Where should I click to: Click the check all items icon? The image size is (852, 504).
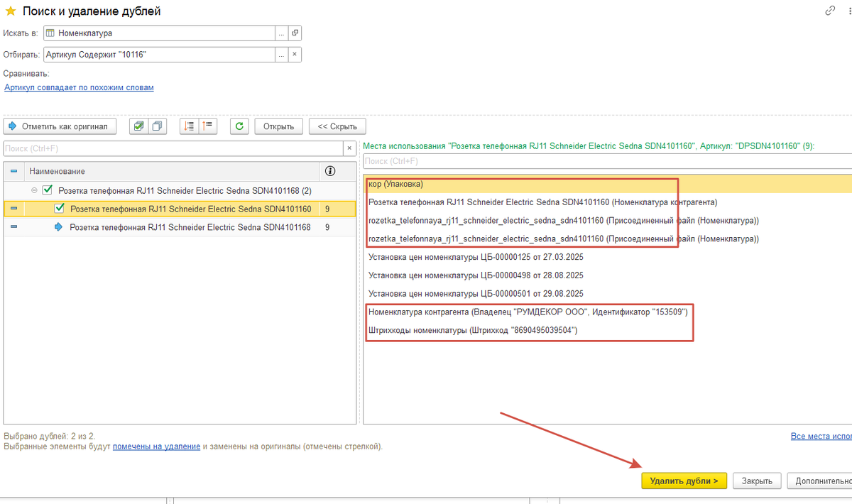(138, 126)
